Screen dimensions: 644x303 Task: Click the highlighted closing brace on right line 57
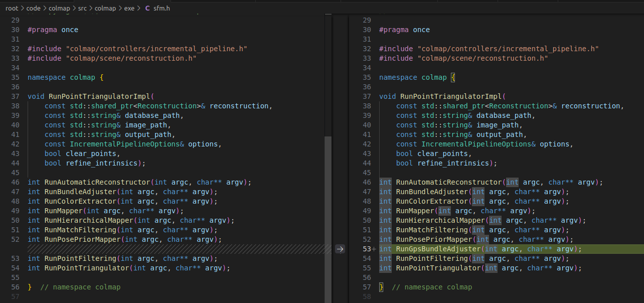pyautogui.click(x=381, y=287)
